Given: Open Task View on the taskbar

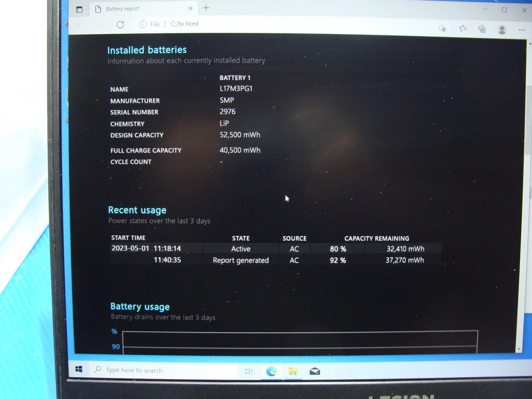Looking at the screenshot, I should click(249, 372).
